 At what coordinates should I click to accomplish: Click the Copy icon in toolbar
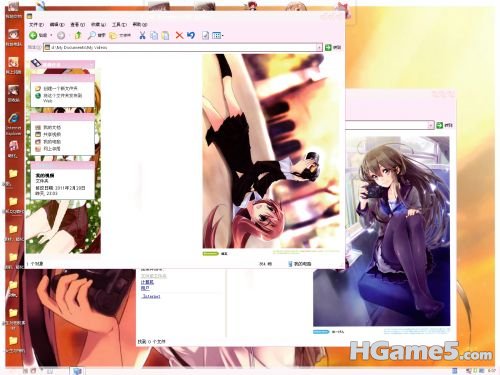[154, 35]
